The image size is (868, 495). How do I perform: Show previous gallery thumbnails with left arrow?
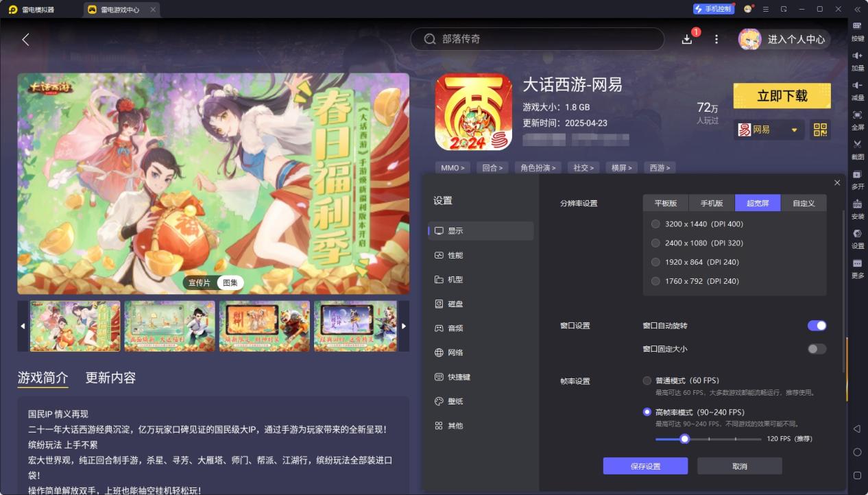click(x=23, y=326)
